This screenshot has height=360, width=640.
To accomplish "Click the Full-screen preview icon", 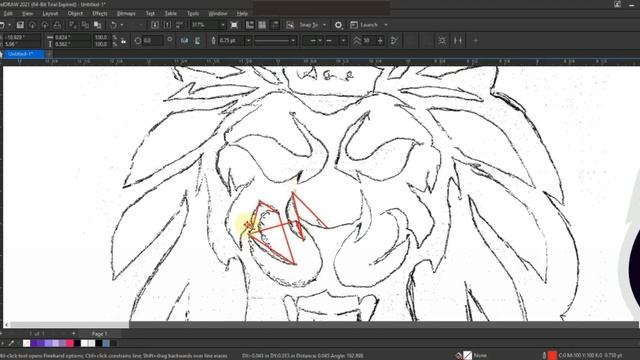I will pos(234,25).
